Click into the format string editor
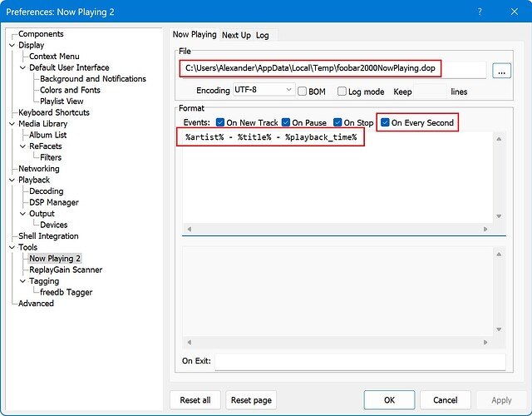Image resolution: width=532 pixels, height=416 pixels. [337, 177]
